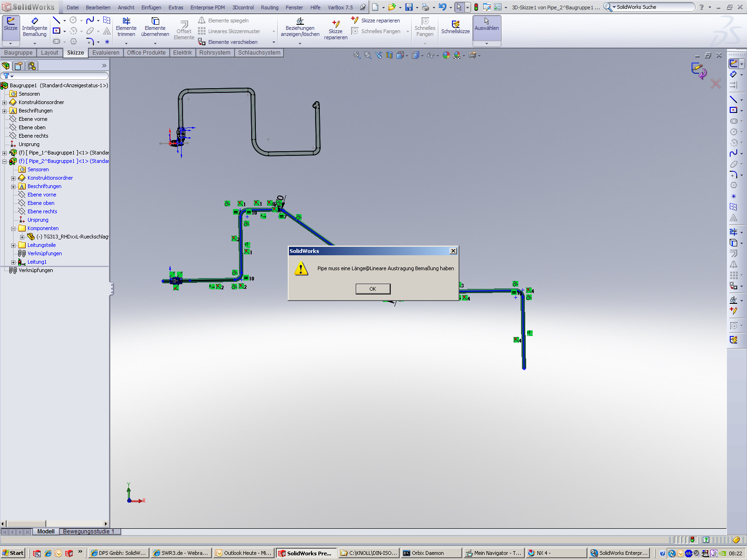Open the Datei menu
Viewport: 747px width, 560px height.
click(72, 7)
